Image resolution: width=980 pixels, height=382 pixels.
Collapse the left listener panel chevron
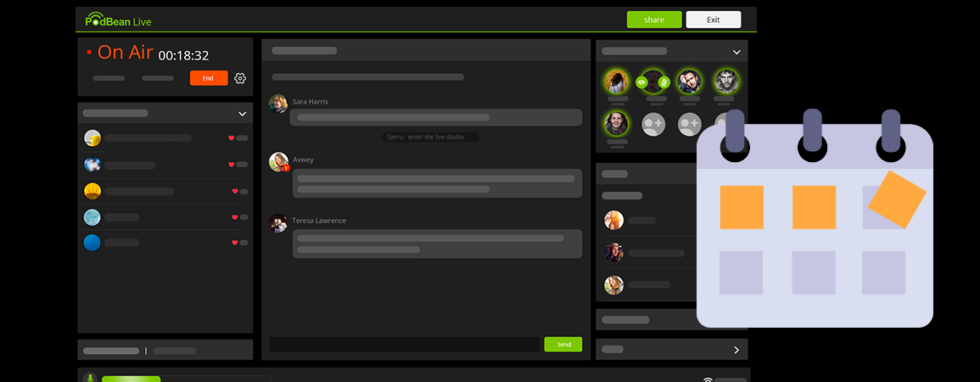click(x=242, y=114)
